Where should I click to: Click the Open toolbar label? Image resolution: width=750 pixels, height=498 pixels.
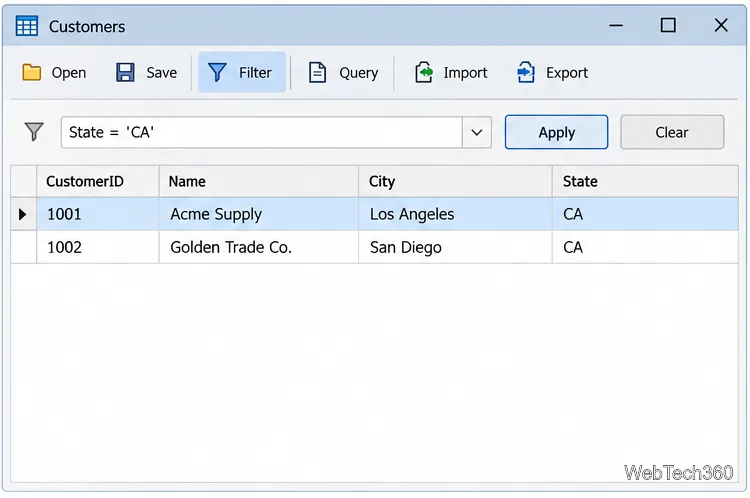(x=69, y=73)
